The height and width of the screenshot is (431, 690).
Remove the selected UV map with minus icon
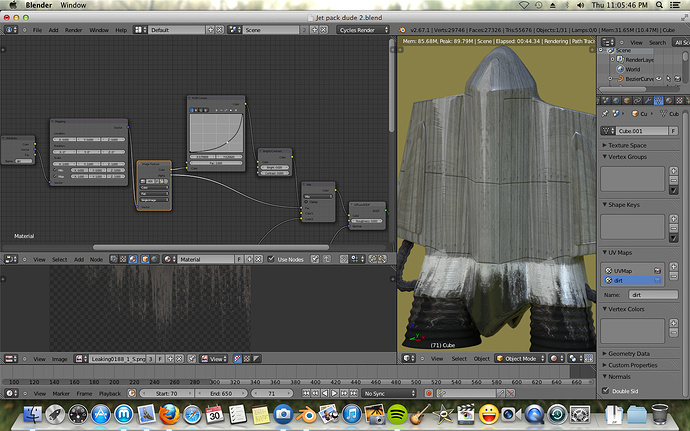pos(673,276)
